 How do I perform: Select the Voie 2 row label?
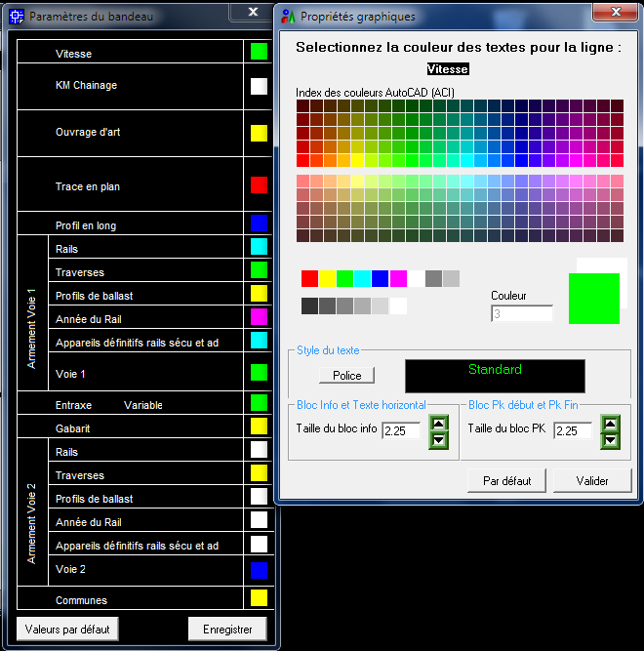tap(70, 569)
